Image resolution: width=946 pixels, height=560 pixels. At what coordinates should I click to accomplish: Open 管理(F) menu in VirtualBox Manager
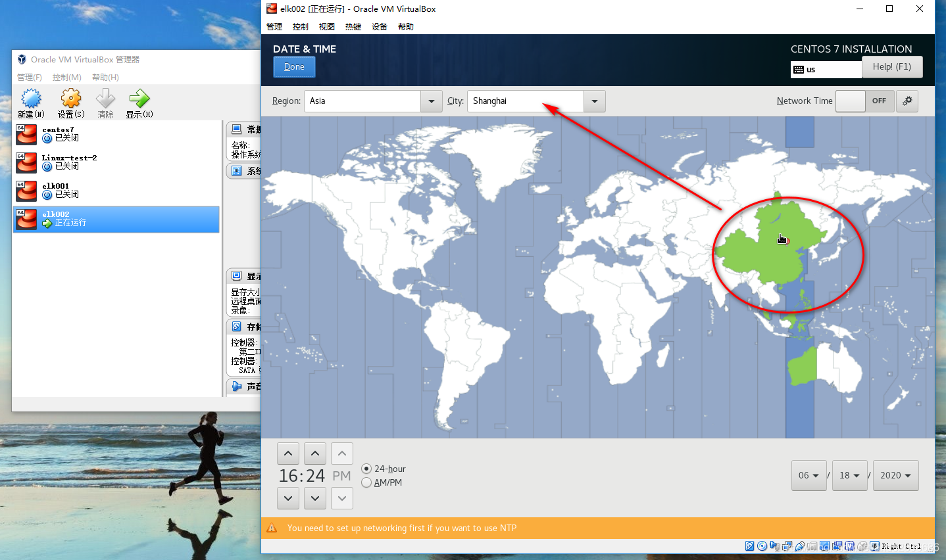[x=30, y=78]
